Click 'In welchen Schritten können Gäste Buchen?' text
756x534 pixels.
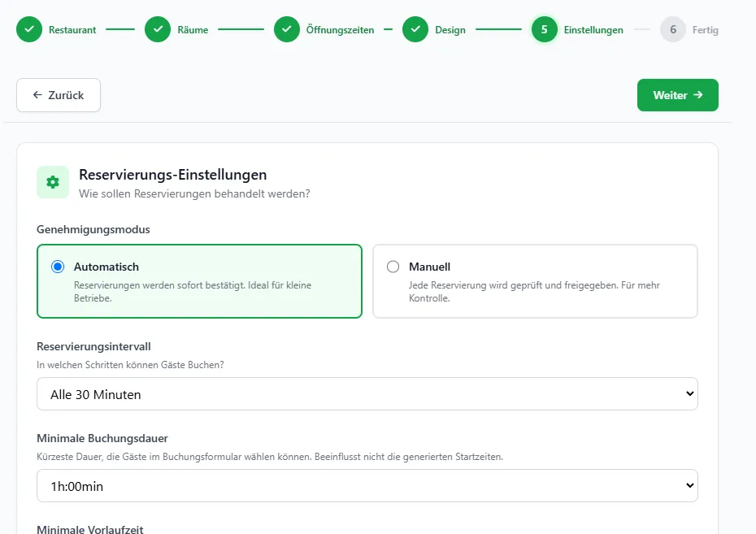[x=130, y=365]
